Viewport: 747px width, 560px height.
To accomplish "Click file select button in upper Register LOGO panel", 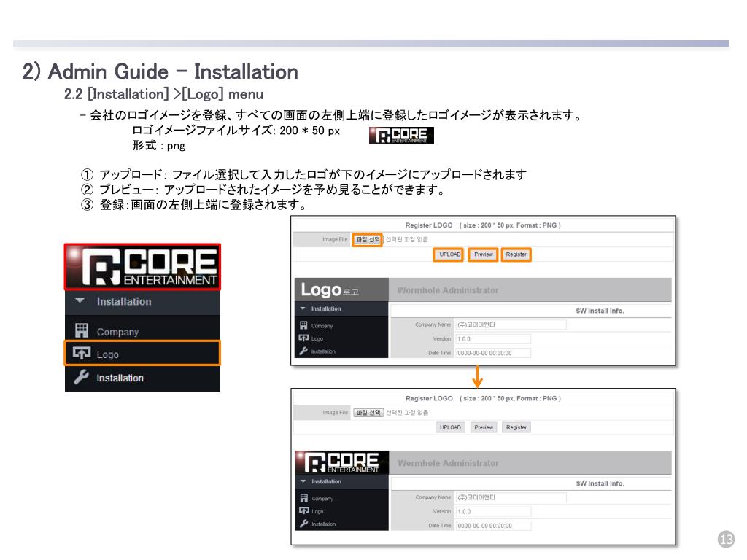I will (368, 239).
